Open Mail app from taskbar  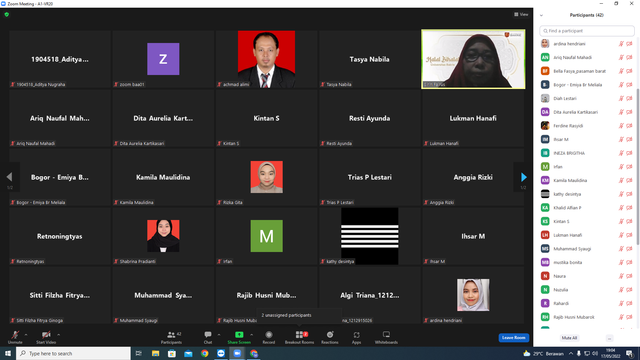click(x=188, y=353)
